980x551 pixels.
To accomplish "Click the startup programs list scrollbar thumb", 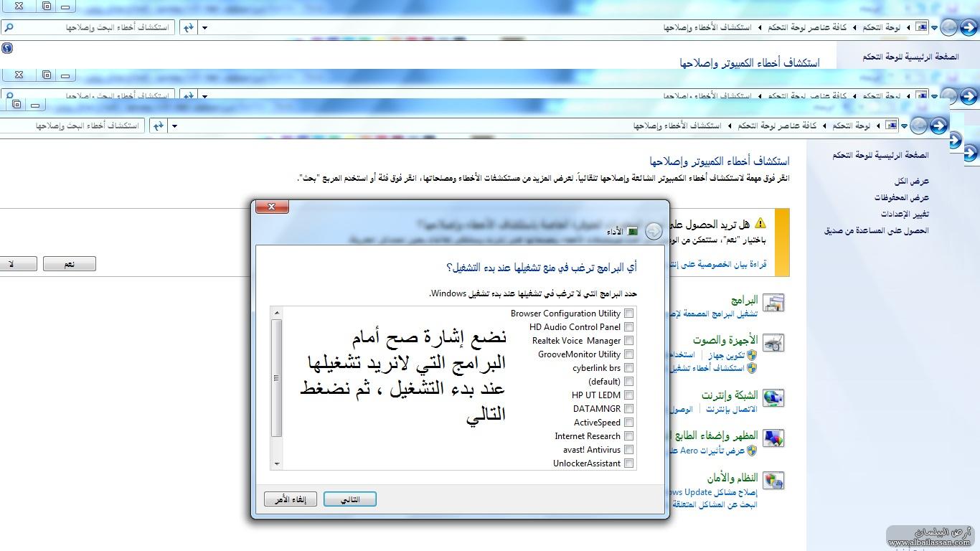I will click(x=277, y=378).
